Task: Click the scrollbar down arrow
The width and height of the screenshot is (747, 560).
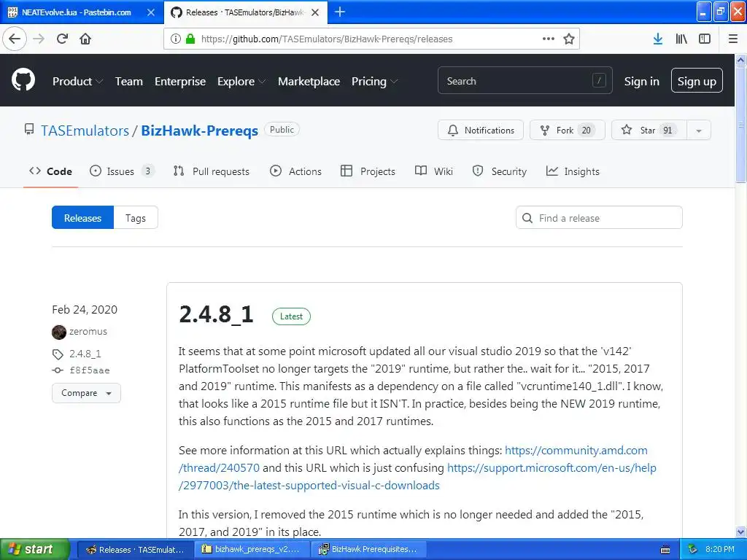Action: click(x=741, y=532)
